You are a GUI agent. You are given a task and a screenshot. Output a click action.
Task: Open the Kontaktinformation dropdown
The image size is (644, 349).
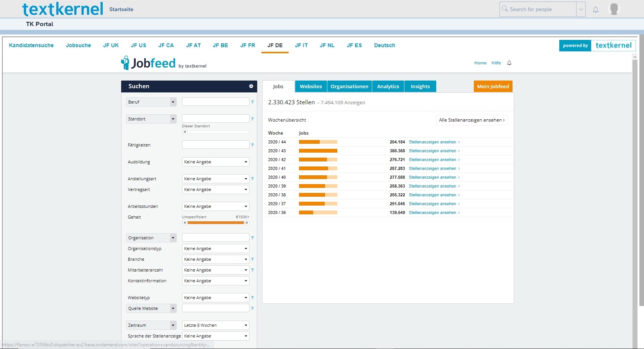216,281
